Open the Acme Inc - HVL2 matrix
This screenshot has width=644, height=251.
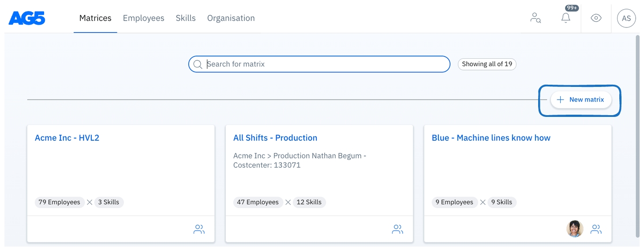point(67,138)
